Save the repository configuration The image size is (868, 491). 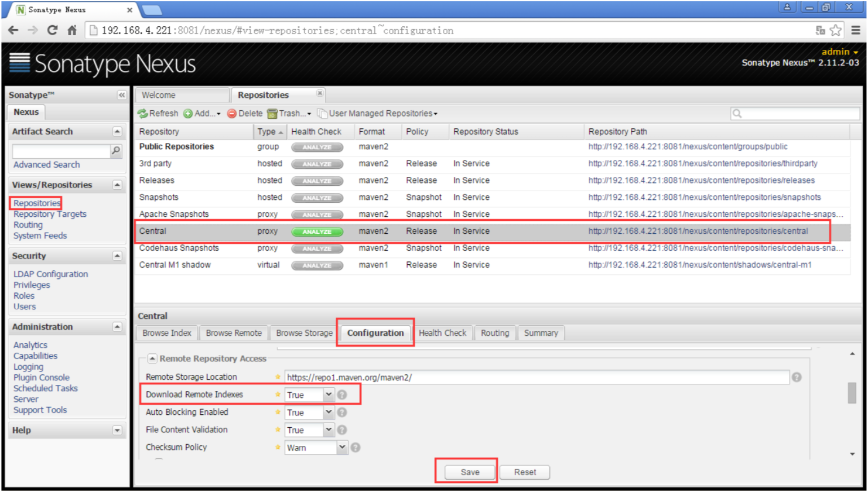tap(470, 472)
